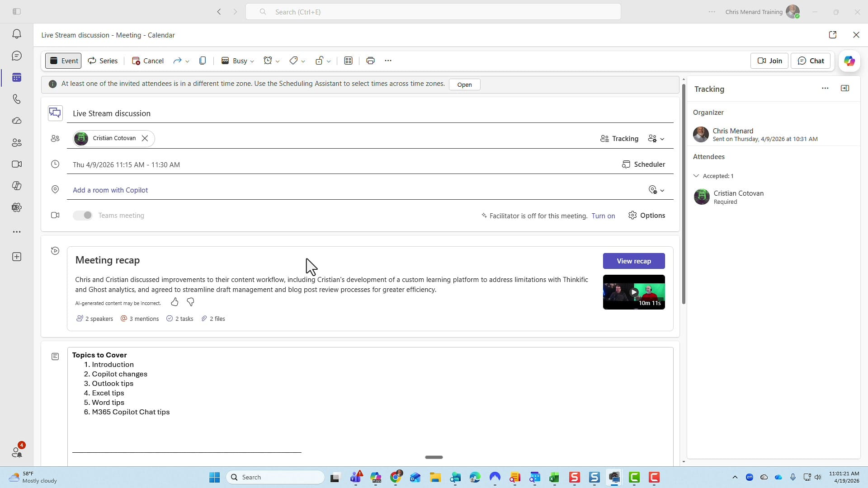Expand the categories tag dropdown
The height and width of the screenshot is (488, 868).
297,61
